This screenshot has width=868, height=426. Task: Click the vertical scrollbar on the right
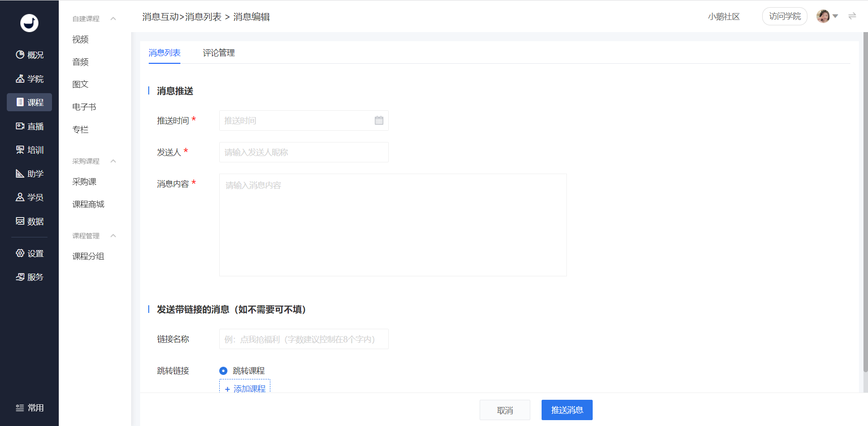[865, 204]
